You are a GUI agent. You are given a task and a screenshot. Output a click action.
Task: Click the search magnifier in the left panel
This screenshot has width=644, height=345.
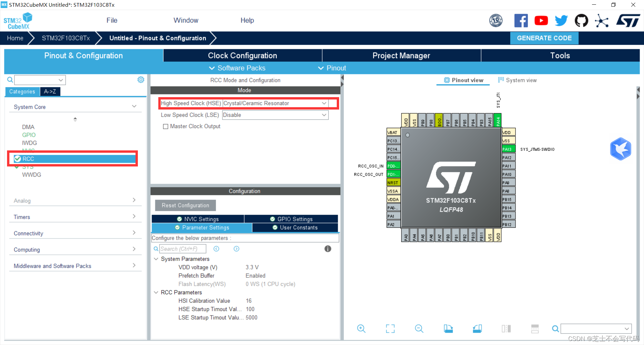10,80
